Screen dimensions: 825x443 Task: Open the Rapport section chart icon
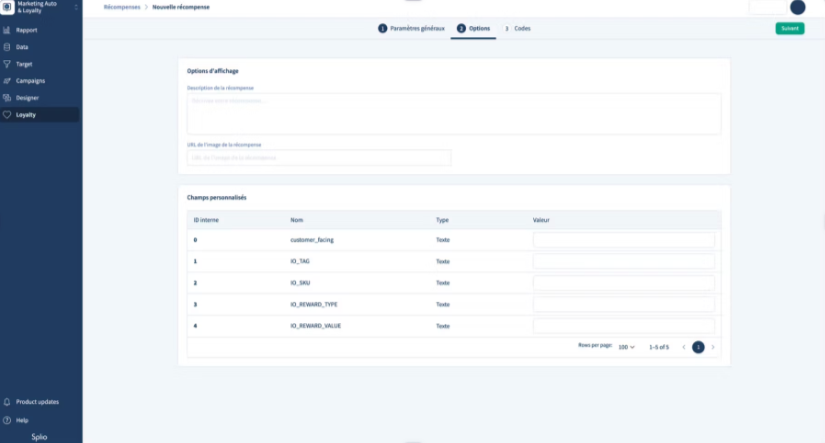pyautogui.click(x=7, y=30)
